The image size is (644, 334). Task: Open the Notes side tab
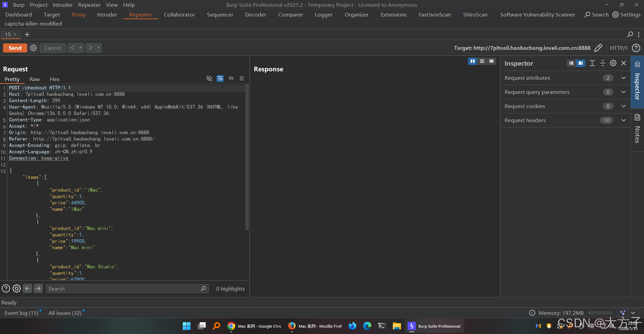click(637, 129)
